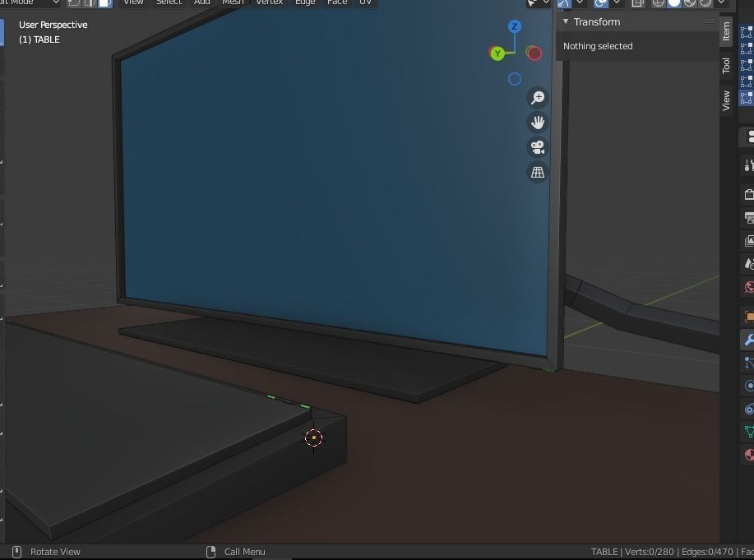The image size is (754, 560).
Task: Select Vertex select mode icon
Action: pyautogui.click(x=73, y=2)
